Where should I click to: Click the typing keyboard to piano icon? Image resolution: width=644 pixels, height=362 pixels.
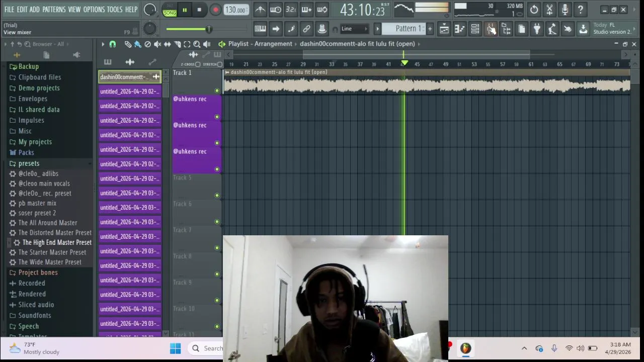[x=260, y=29]
